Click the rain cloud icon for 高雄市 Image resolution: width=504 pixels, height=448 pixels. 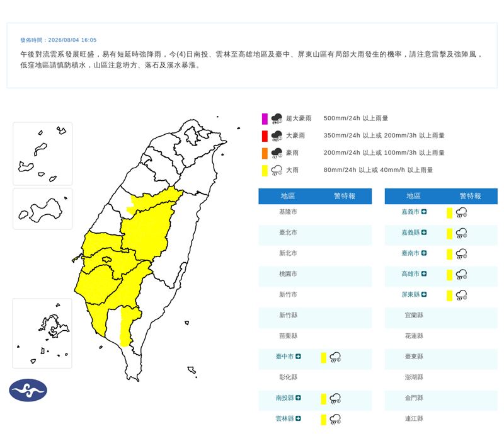tap(462, 275)
